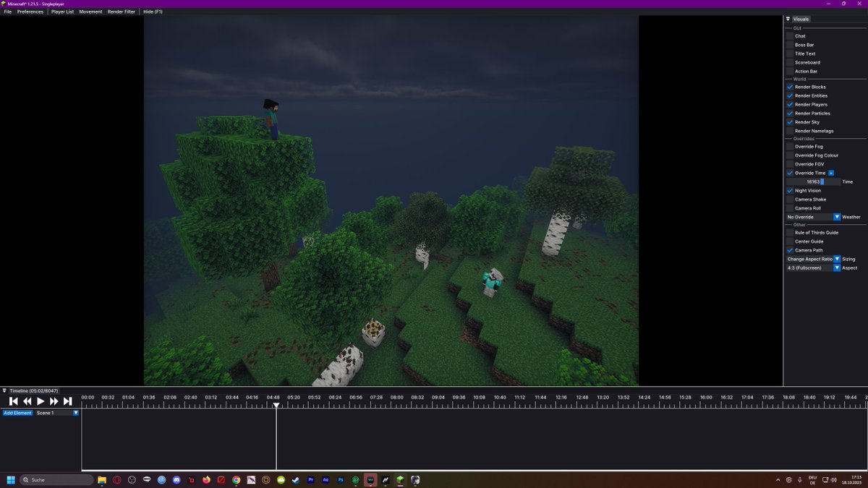Screen dimensions: 868x488
Task: Enable the Chat GUI checkbox
Action: [x=790, y=36]
